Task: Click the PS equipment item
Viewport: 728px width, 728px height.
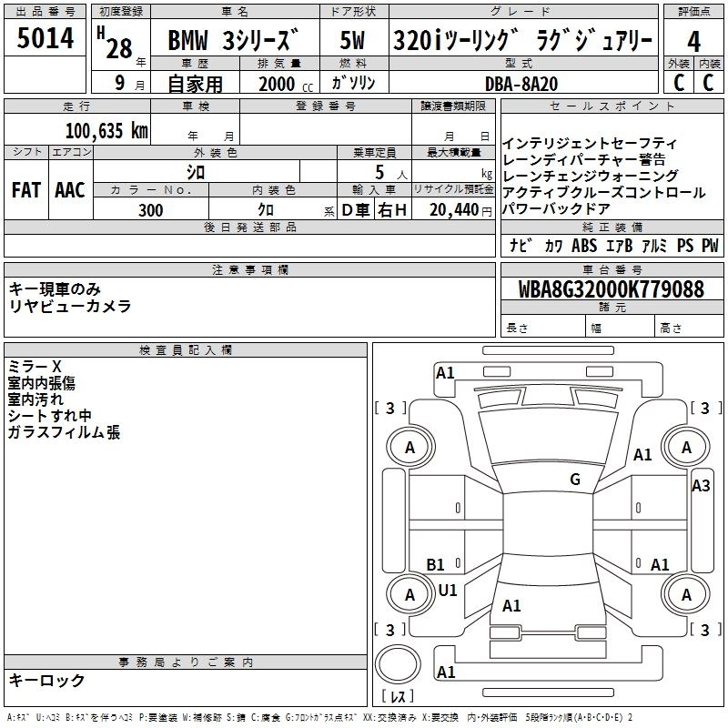Action: tap(685, 246)
